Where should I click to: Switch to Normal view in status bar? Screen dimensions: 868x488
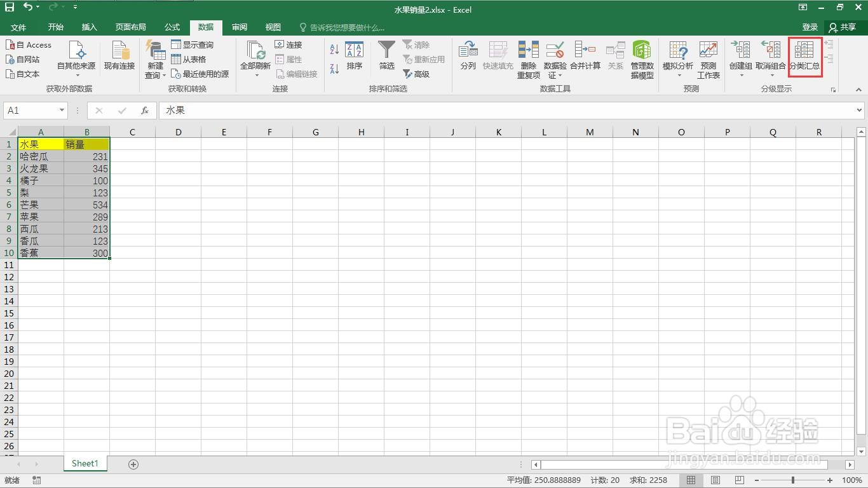(691, 480)
